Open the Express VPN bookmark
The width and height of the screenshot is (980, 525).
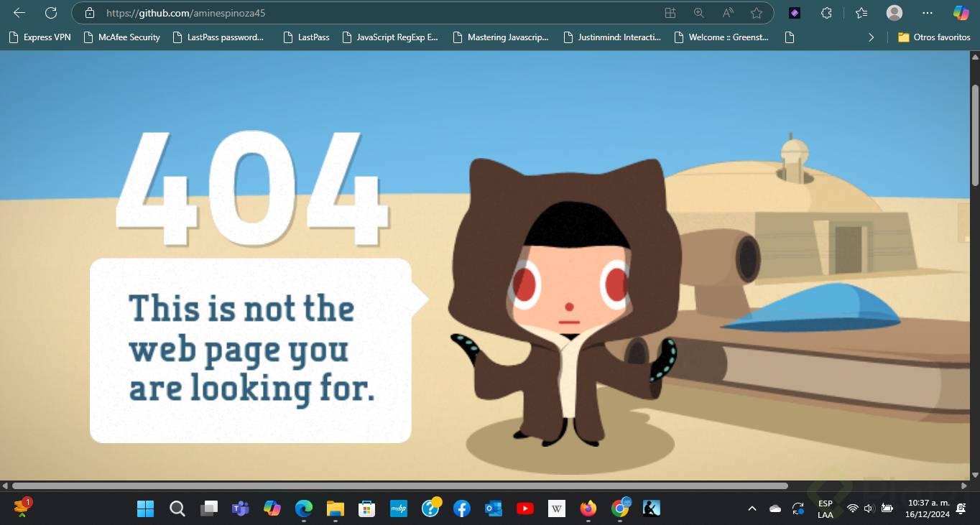tap(40, 37)
